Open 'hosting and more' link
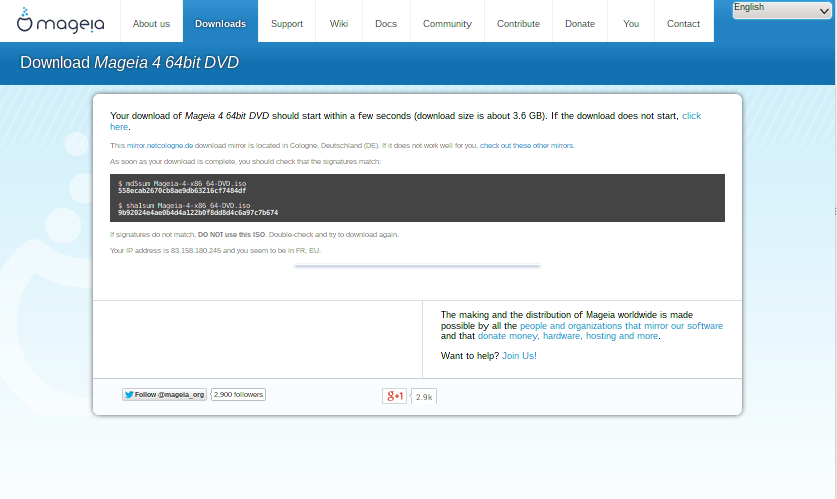 622,336
